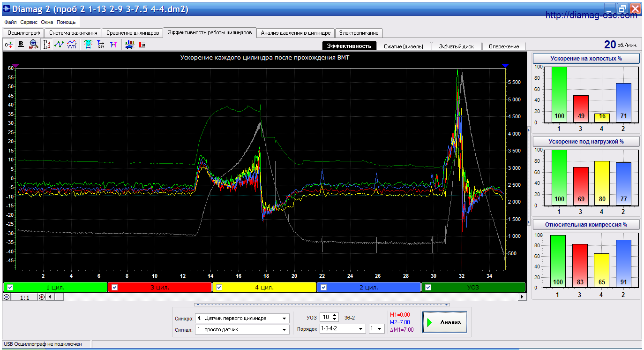Click the blue-magenta marker distance icon

tap(113, 45)
